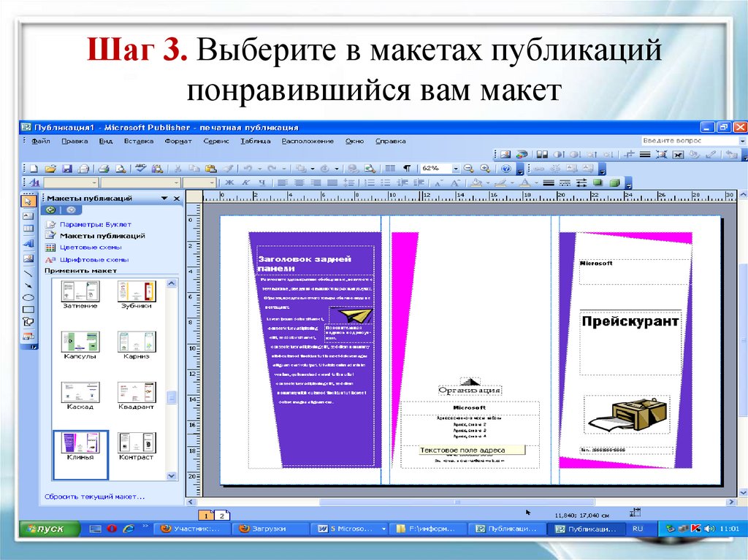Open the 62% zoom level dropdown
Image resolution: width=748 pixels, height=560 pixels.
(x=456, y=169)
